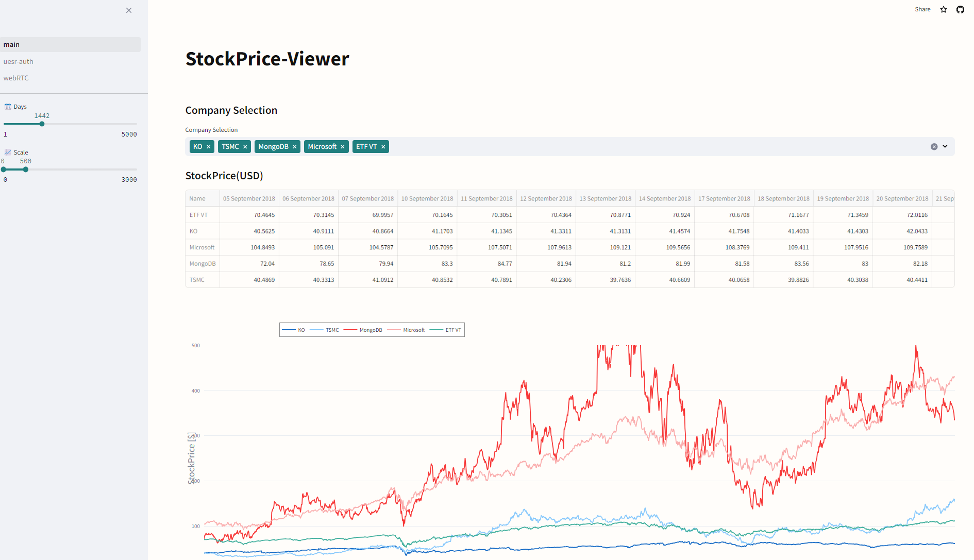Select the Microsoft row label in table
Image resolution: width=974 pixels, height=560 pixels.
pyautogui.click(x=202, y=247)
